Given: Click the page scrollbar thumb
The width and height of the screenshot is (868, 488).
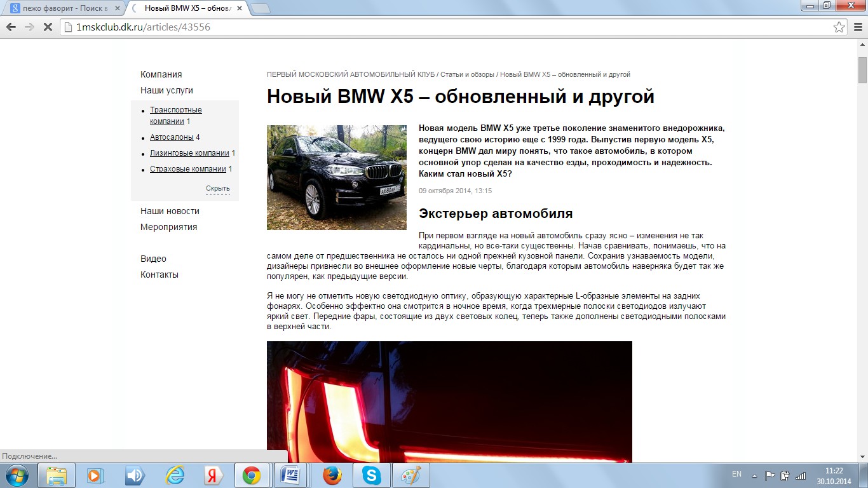Looking at the screenshot, I should coord(862,70).
